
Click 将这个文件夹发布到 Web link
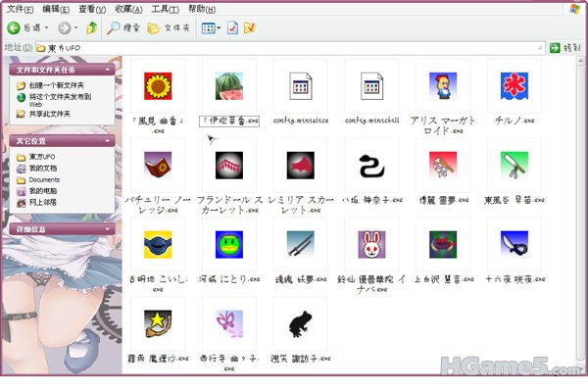tap(60, 100)
